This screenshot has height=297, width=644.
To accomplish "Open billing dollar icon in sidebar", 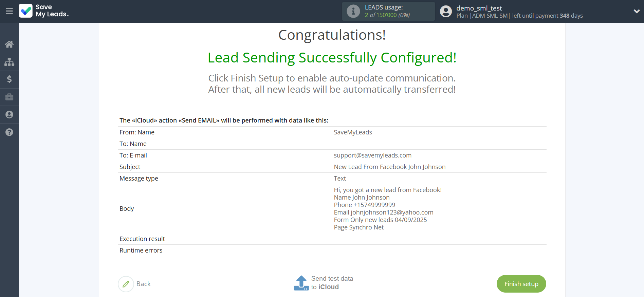I will [x=9, y=79].
